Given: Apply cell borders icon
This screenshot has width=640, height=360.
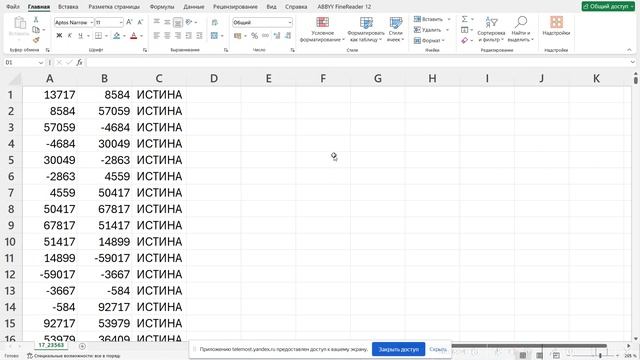Looking at the screenshot, I should (98, 36).
